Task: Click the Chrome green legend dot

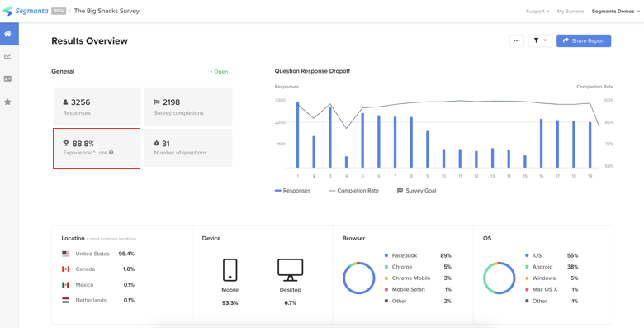Action: tap(386, 267)
